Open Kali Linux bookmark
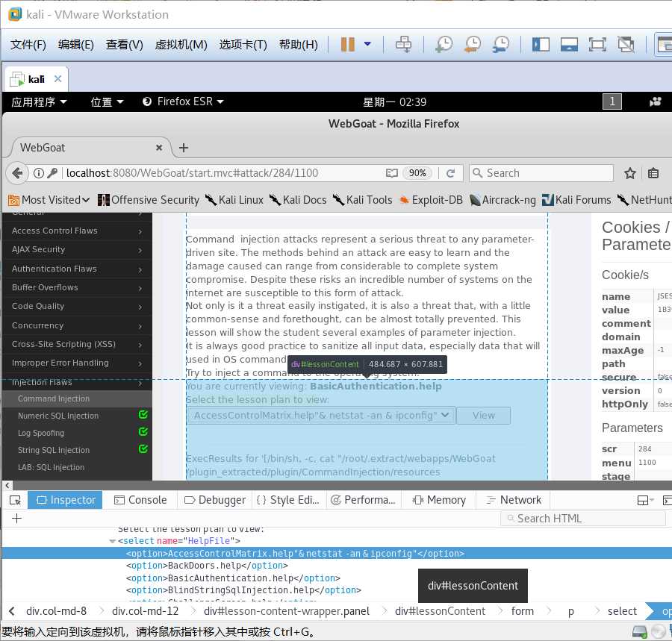This screenshot has height=641, width=672. point(234,200)
